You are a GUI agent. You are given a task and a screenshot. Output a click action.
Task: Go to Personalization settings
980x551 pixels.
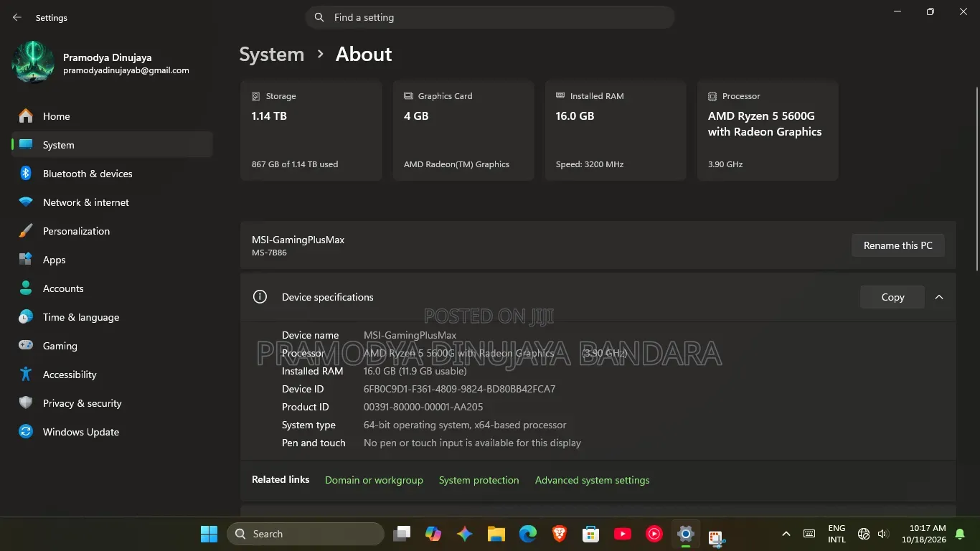[112, 231]
